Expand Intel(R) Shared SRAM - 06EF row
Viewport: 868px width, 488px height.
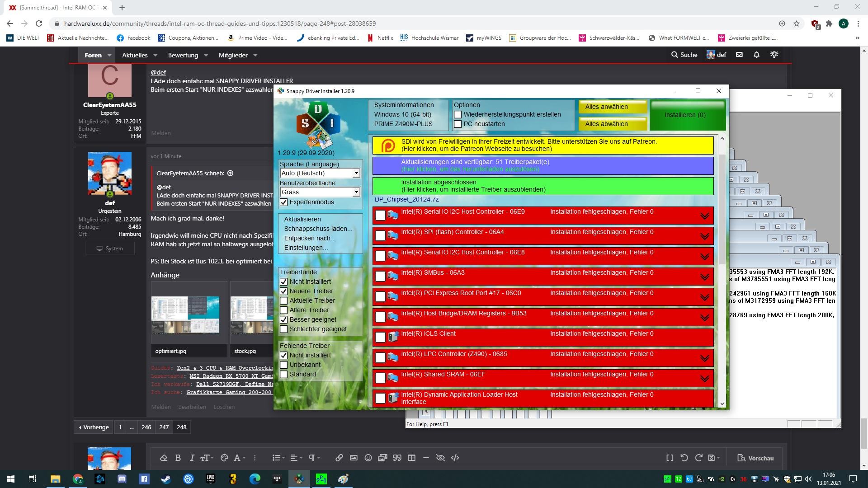704,378
